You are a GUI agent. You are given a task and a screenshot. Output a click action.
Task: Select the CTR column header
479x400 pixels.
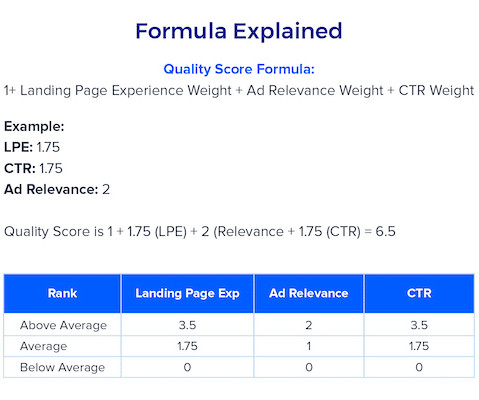coord(419,293)
